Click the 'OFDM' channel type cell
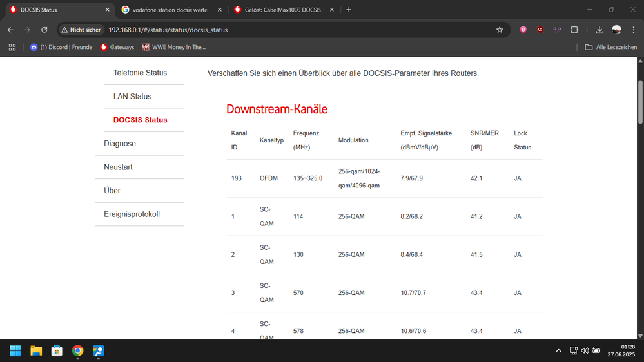This screenshot has height=362, width=644. (269, 178)
